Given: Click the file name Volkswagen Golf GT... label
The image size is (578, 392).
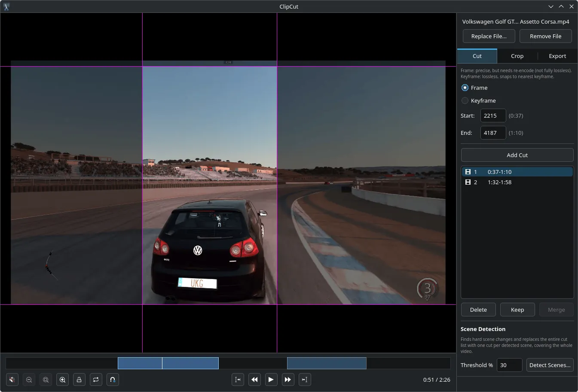Looking at the screenshot, I should click(x=516, y=21).
